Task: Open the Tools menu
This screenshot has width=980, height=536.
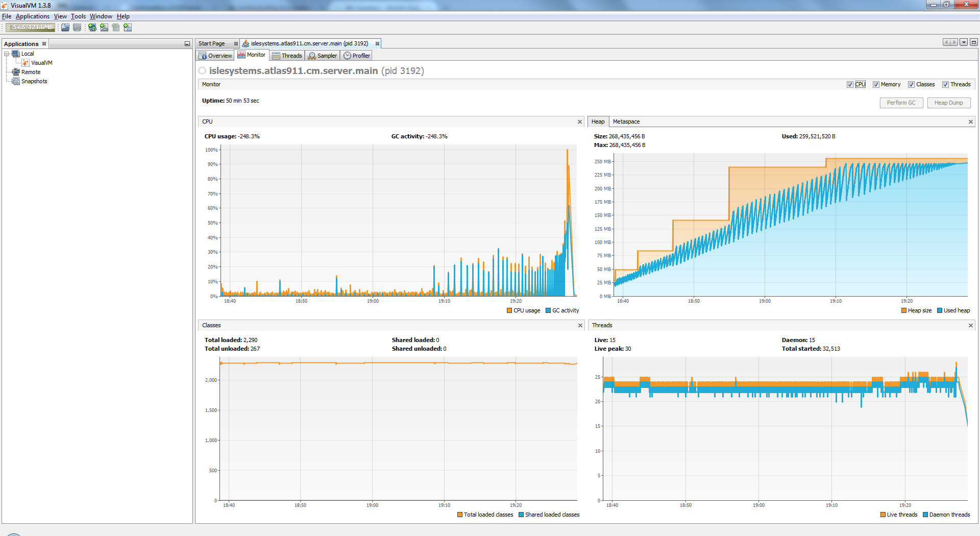Action: [78, 16]
